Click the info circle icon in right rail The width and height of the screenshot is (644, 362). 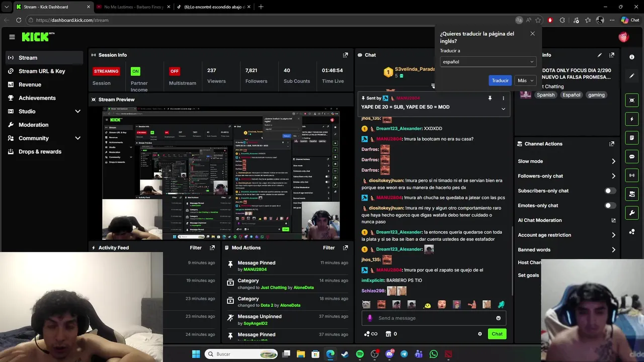[632, 57]
